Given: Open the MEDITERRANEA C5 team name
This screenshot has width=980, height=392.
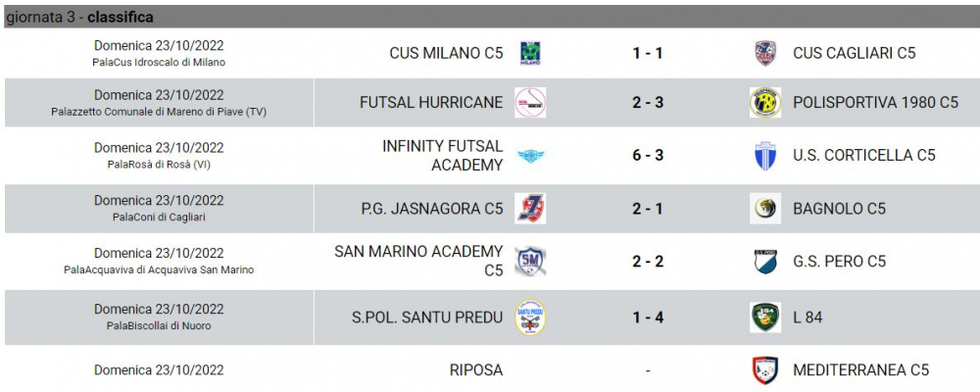Looking at the screenshot, I should (860, 370).
